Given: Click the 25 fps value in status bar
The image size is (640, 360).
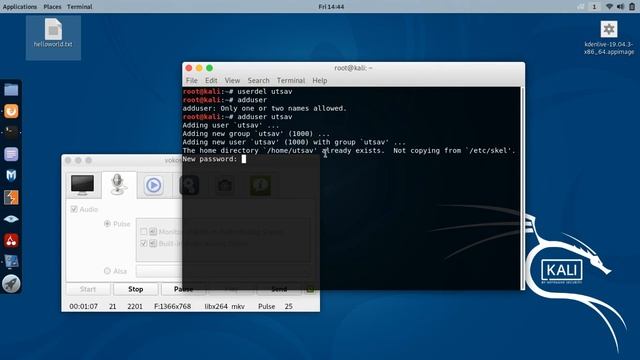Looking at the screenshot, I should tap(289, 306).
